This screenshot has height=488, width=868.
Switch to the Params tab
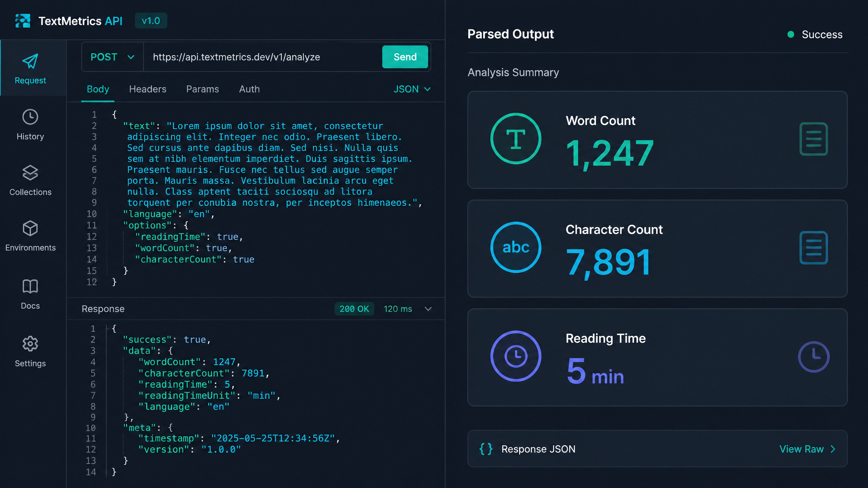[203, 89]
